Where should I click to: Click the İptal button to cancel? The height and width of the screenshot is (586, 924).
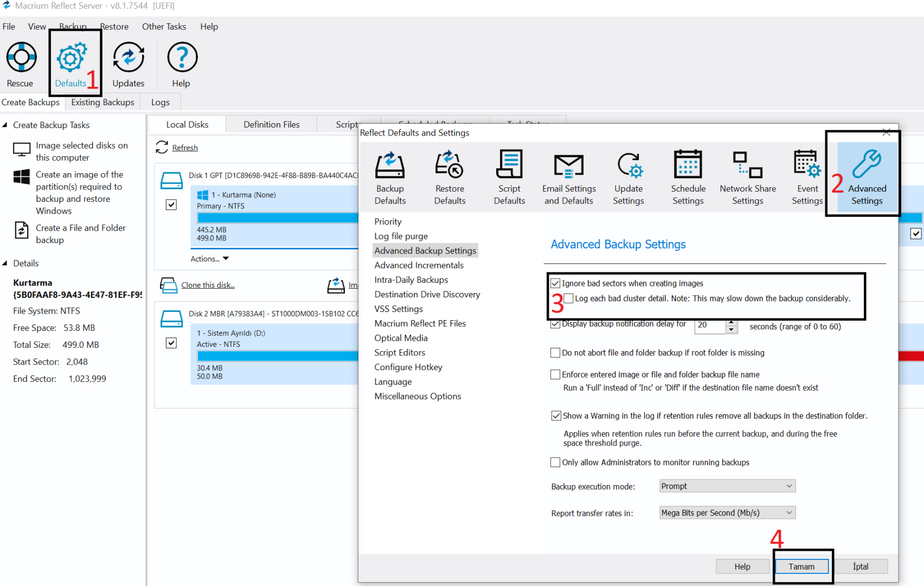[861, 566]
